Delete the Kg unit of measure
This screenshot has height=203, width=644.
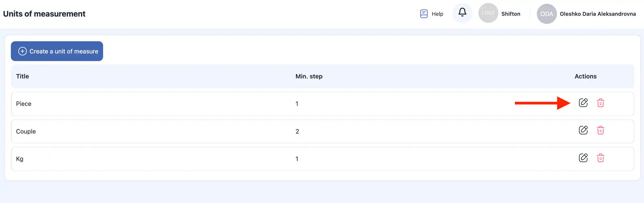(x=600, y=158)
